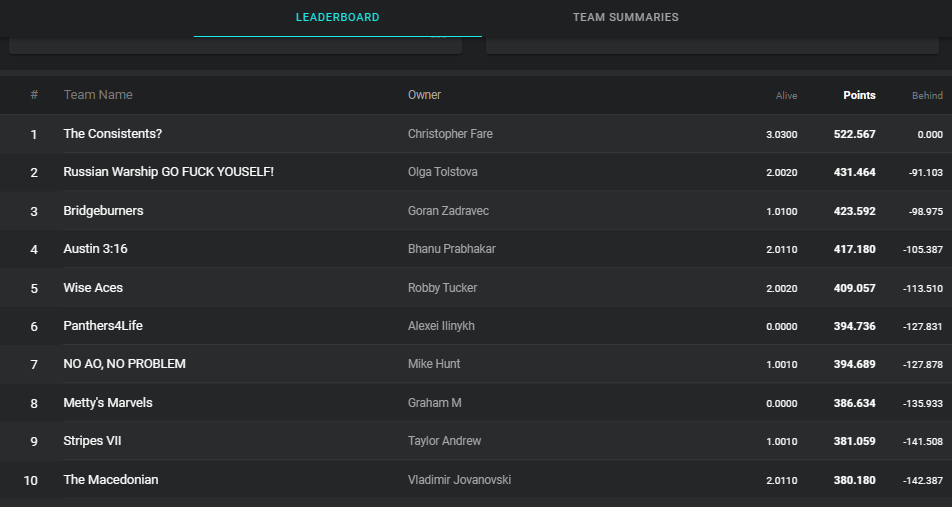Open the Austin 3:16 team

click(95, 248)
